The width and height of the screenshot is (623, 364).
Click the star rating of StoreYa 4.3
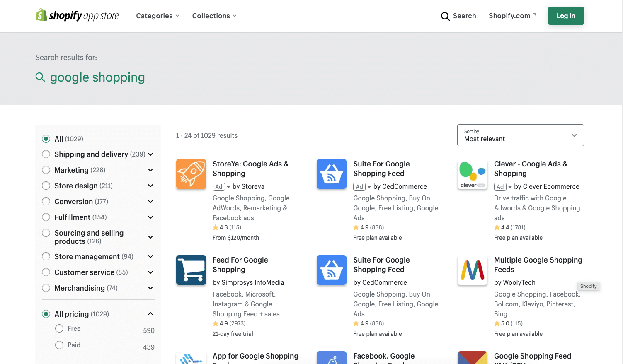(227, 227)
